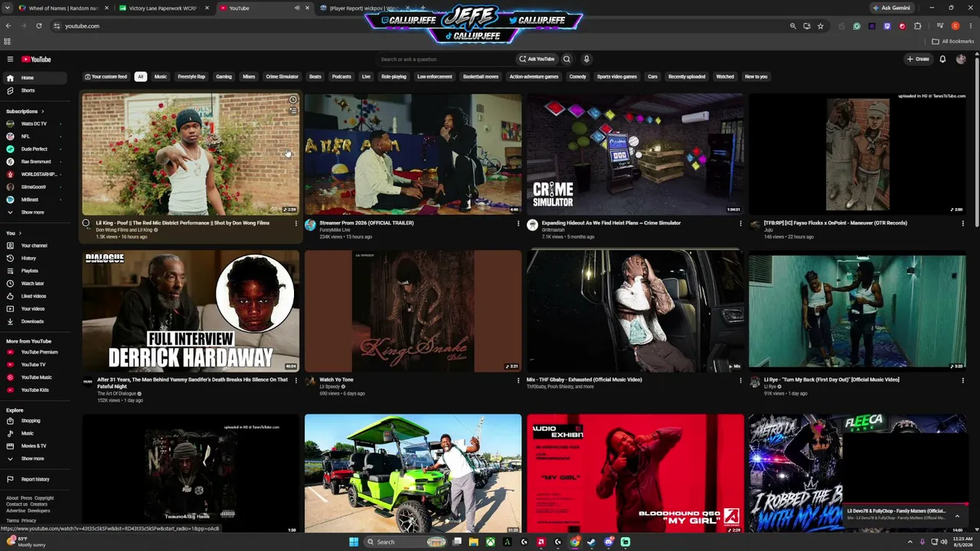Click the Windows taskbar Search box
This screenshot has width=980, height=551.
pos(404,542)
